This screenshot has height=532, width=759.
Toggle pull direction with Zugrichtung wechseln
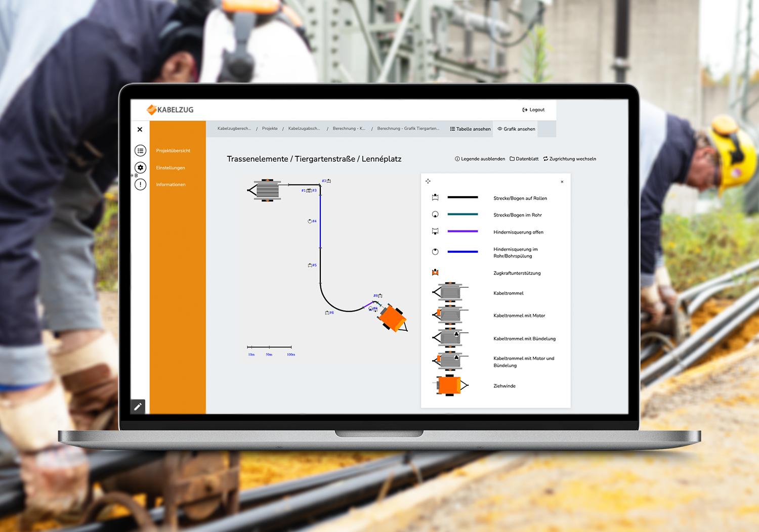(570, 159)
